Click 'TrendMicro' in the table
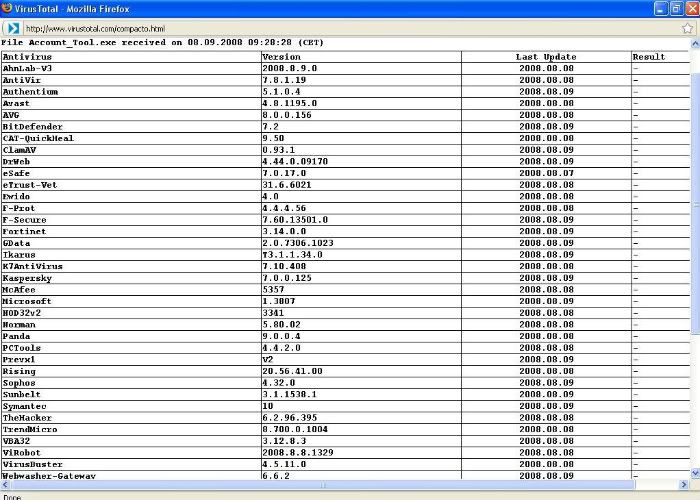 tap(30, 429)
